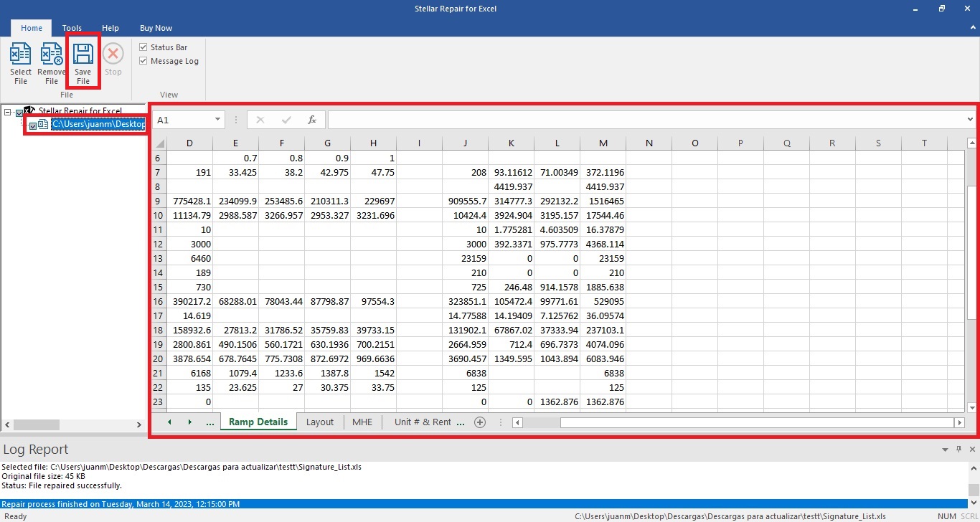Click the cell containing 33.425
The height and width of the screenshot is (522, 980).
235,172
